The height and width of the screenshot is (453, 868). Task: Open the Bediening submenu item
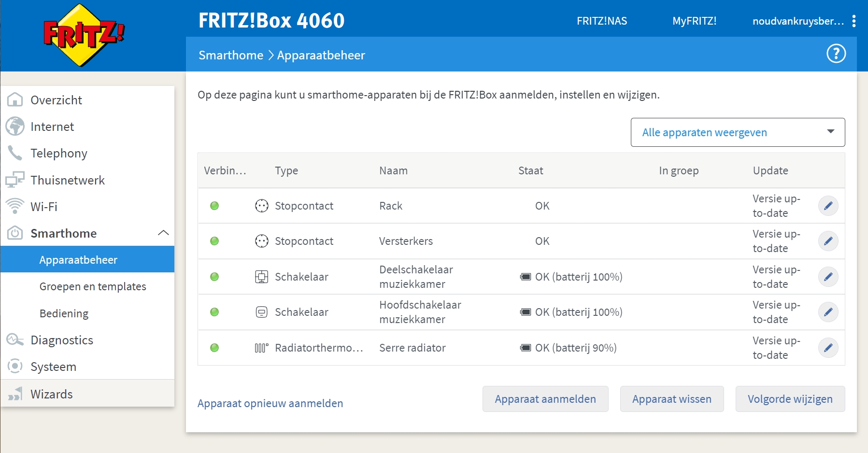[64, 313]
